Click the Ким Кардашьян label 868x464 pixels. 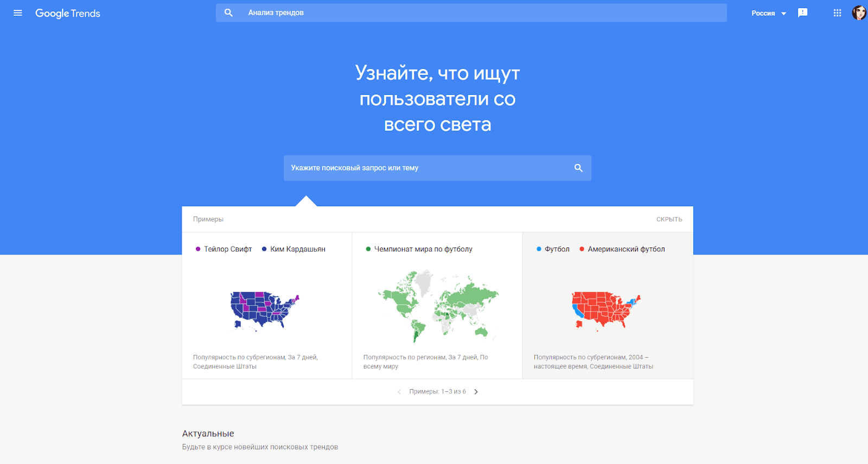coord(297,249)
